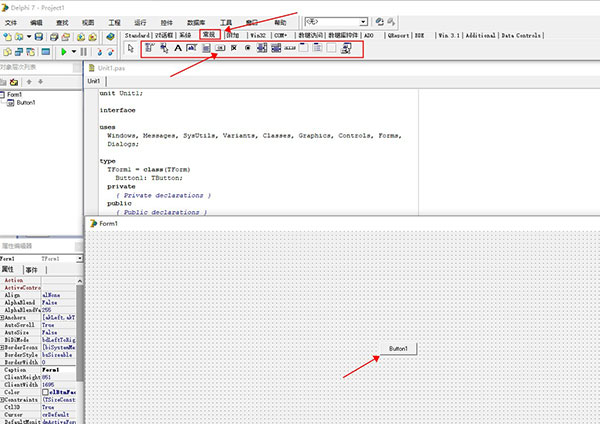Click the green Run button in toolbar

pos(65,50)
